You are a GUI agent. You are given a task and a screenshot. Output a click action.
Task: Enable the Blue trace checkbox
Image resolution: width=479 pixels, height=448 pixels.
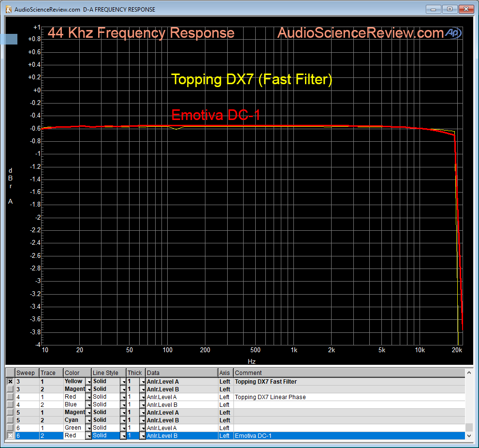(x=10, y=404)
